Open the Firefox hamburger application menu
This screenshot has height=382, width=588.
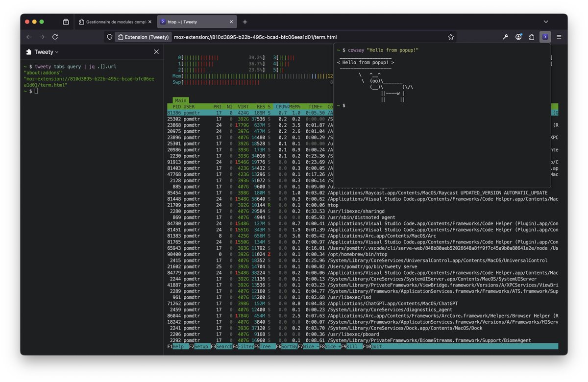click(559, 37)
